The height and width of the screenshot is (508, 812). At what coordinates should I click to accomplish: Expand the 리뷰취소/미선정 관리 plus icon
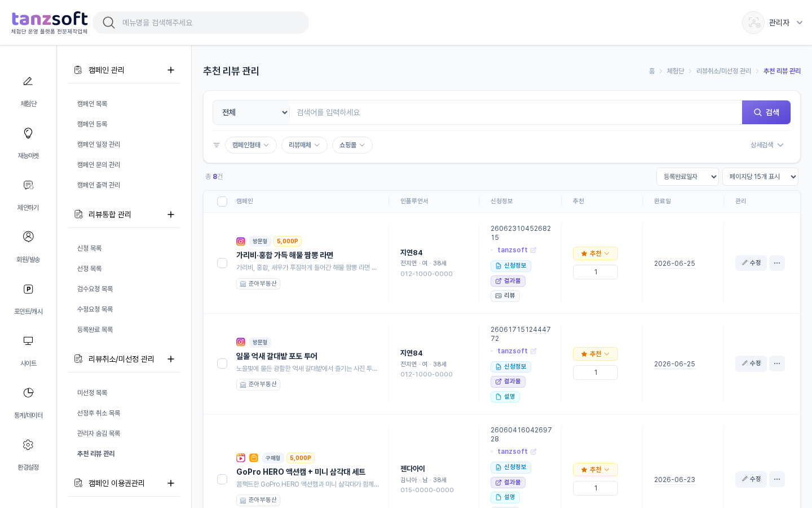(171, 359)
